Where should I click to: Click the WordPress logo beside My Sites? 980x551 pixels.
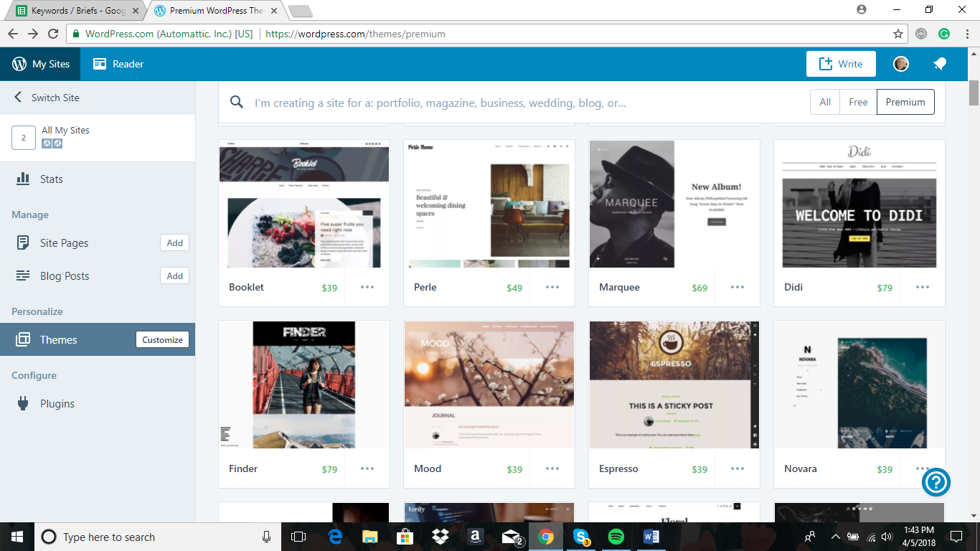19,64
